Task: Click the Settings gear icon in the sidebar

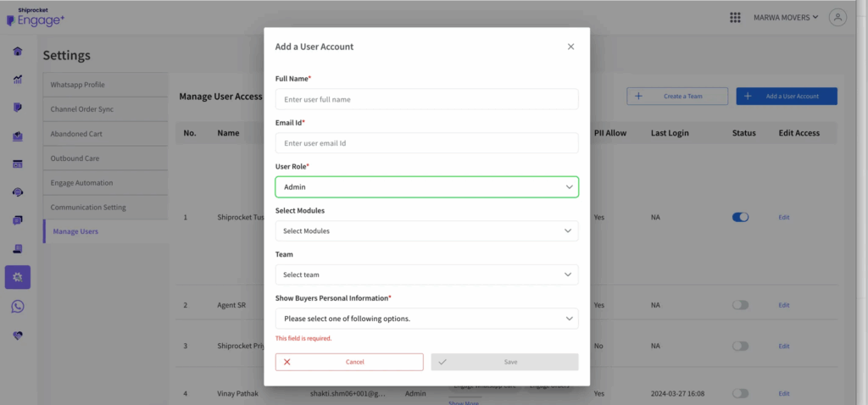Action: pos(18,277)
